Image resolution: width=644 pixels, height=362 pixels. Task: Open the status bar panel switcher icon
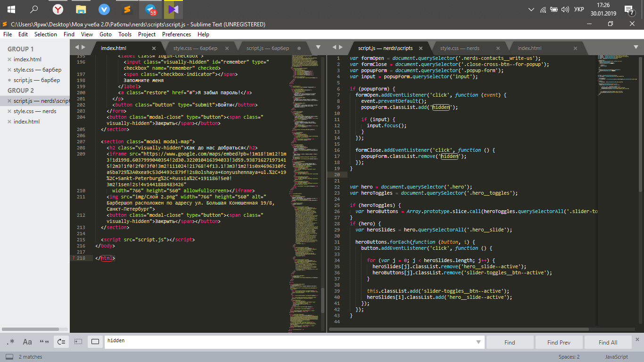tap(9, 357)
